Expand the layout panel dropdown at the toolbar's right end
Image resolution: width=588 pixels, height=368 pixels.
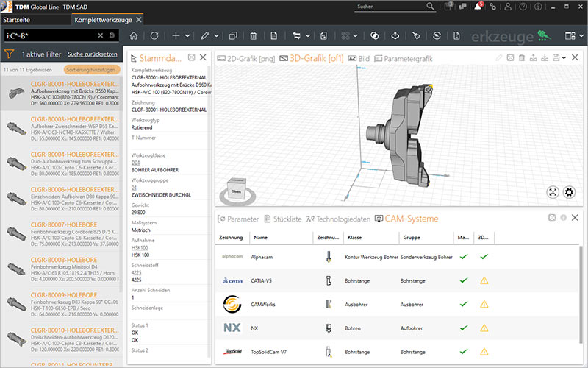pyautogui.click(x=581, y=35)
